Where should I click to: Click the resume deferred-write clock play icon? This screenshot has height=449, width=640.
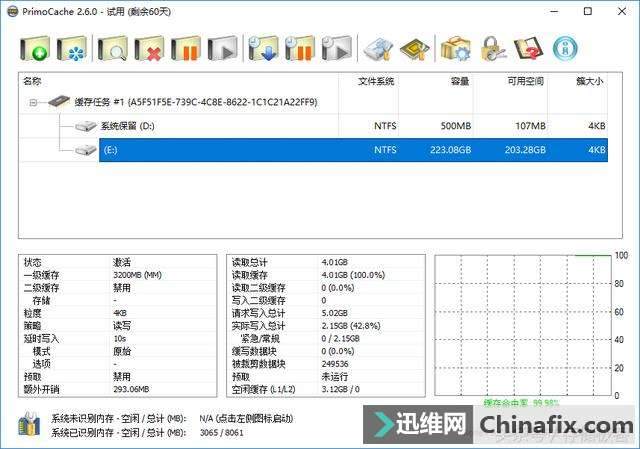(x=337, y=49)
